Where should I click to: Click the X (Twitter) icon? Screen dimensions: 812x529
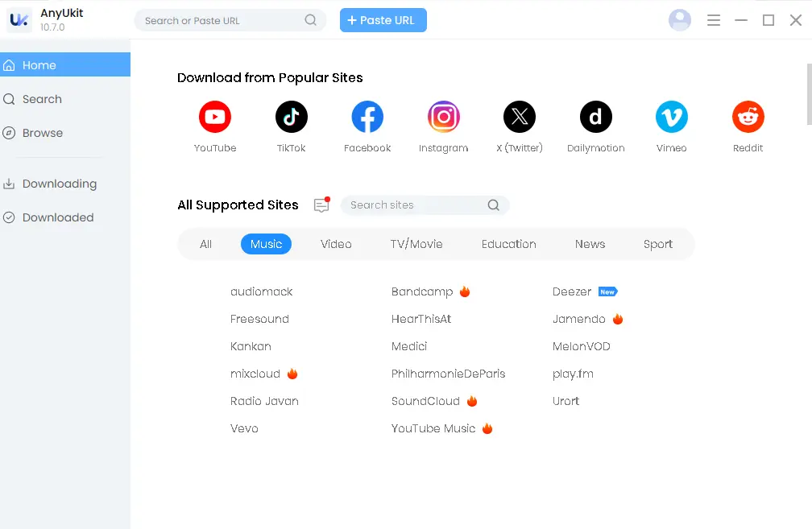coord(520,118)
